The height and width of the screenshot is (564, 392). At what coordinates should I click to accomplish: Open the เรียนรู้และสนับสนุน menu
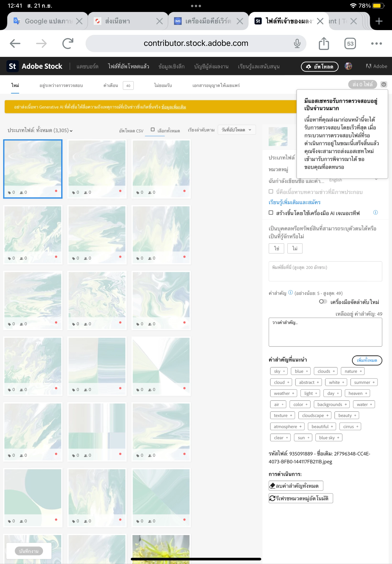pyautogui.click(x=259, y=66)
